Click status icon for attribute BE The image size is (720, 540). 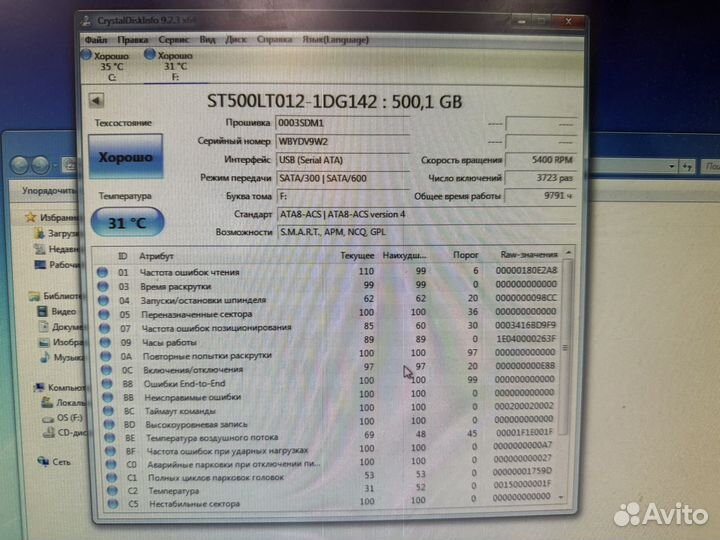(110, 438)
